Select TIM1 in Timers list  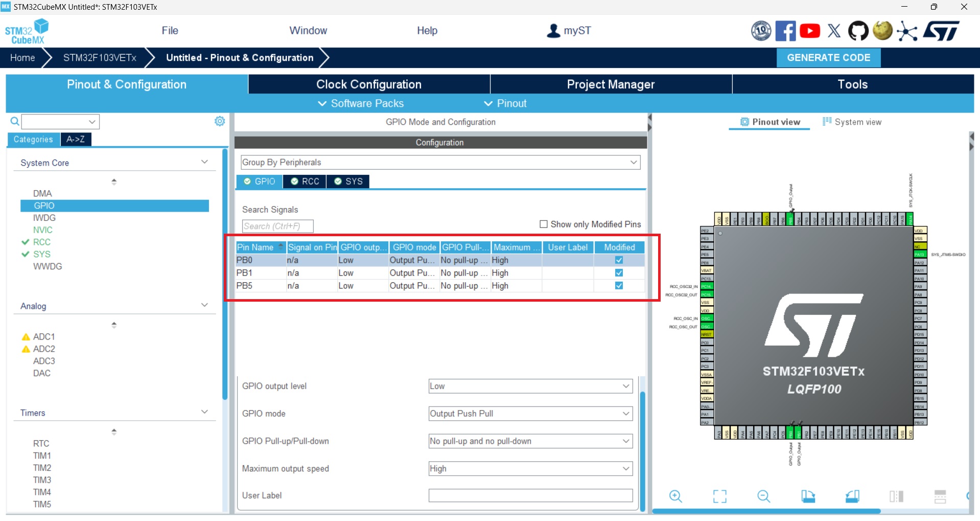click(x=42, y=456)
